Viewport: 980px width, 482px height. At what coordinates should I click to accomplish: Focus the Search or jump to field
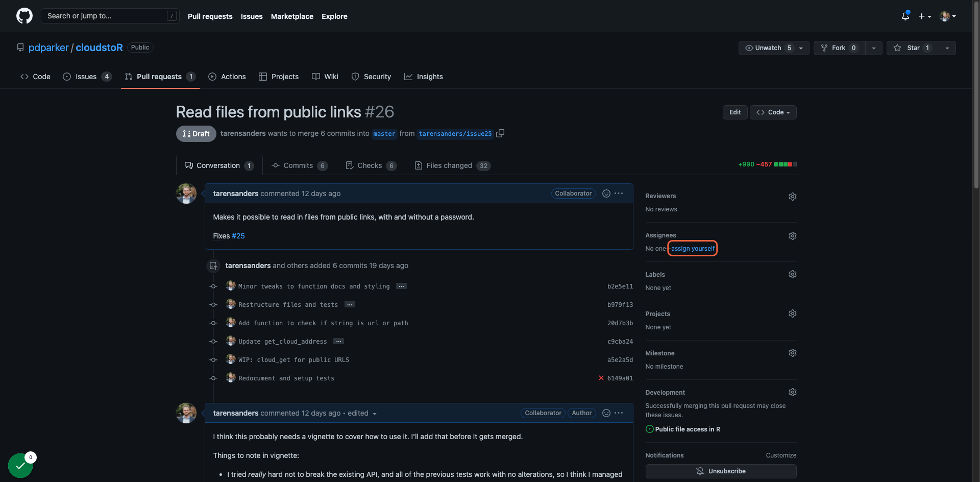click(110, 16)
